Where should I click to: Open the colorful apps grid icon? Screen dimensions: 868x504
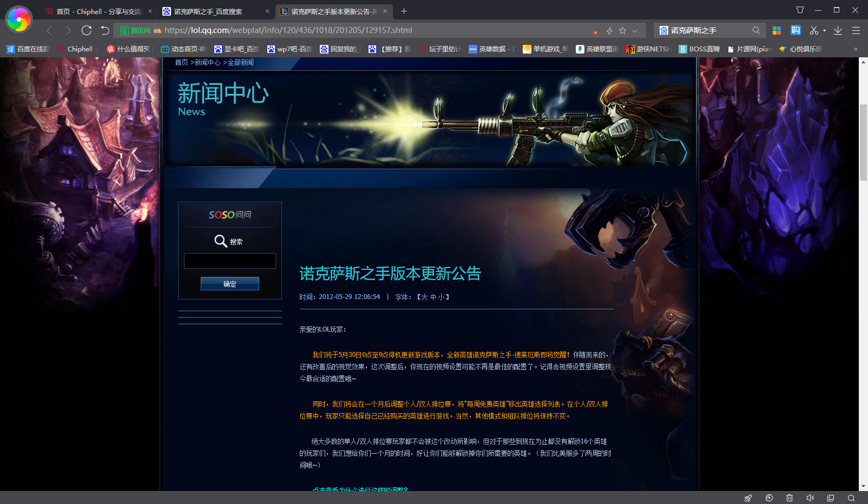click(777, 30)
